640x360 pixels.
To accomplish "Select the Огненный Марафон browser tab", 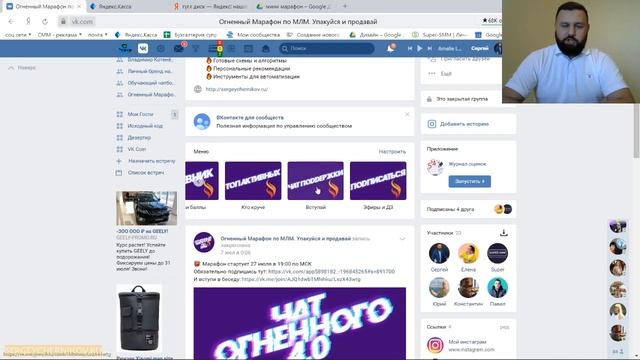I will tap(43, 7).
